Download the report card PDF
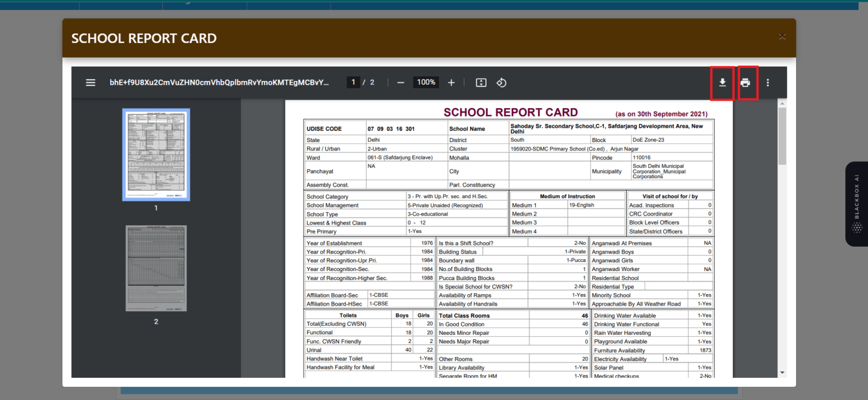868x400 pixels. pyautogui.click(x=722, y=83)
